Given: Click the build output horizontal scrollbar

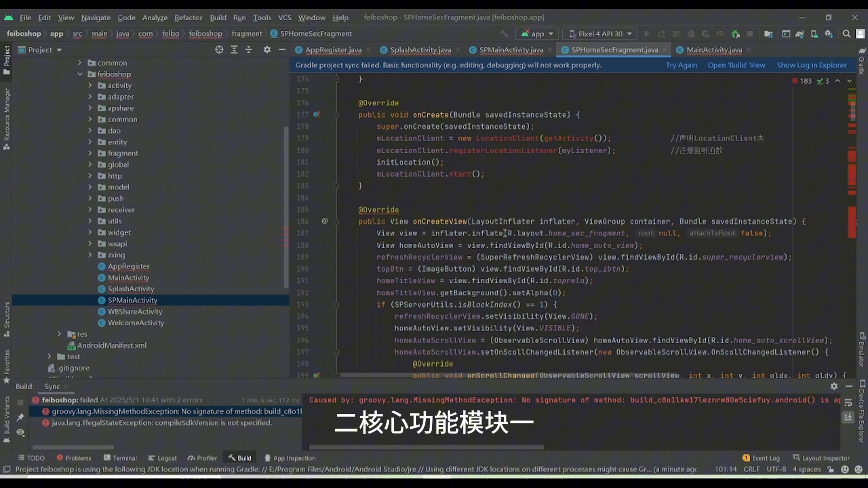Looking at the screenshot, I should click(426, 447).
